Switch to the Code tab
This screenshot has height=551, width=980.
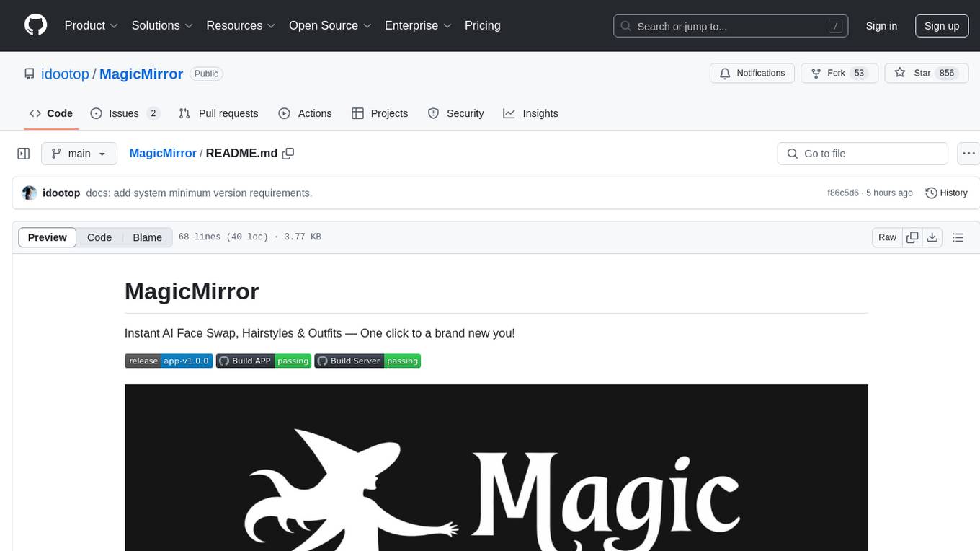pyautogui.click(x=50, y=113)
